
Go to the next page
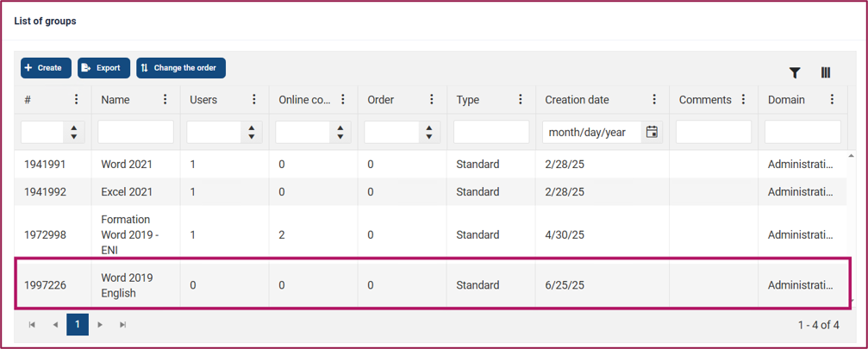point(100,325)
